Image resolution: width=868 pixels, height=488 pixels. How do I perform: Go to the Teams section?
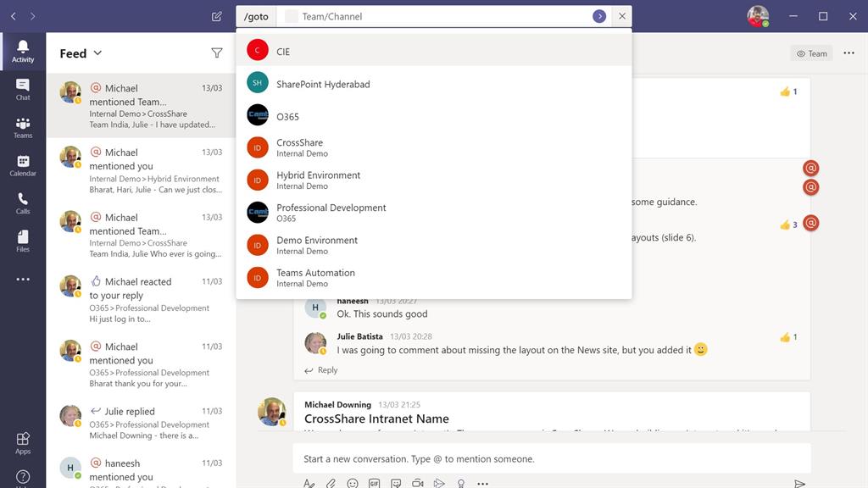23,127
